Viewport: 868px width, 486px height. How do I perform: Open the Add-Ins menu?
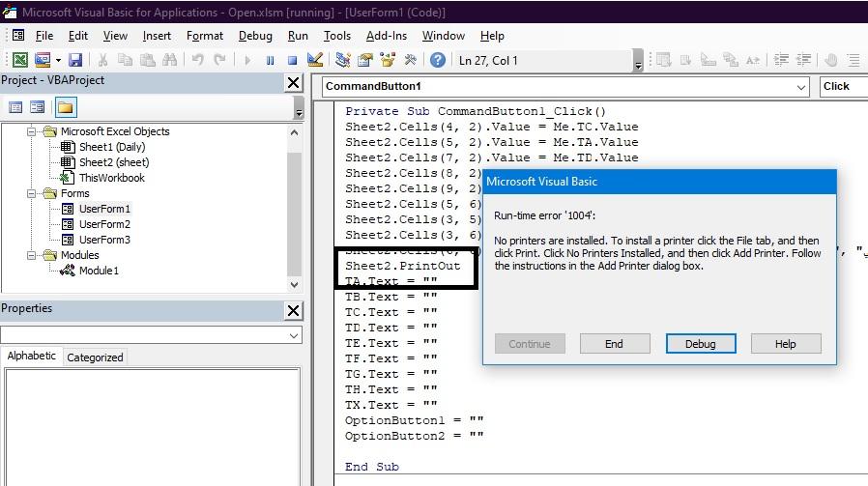tap(387, 36)
